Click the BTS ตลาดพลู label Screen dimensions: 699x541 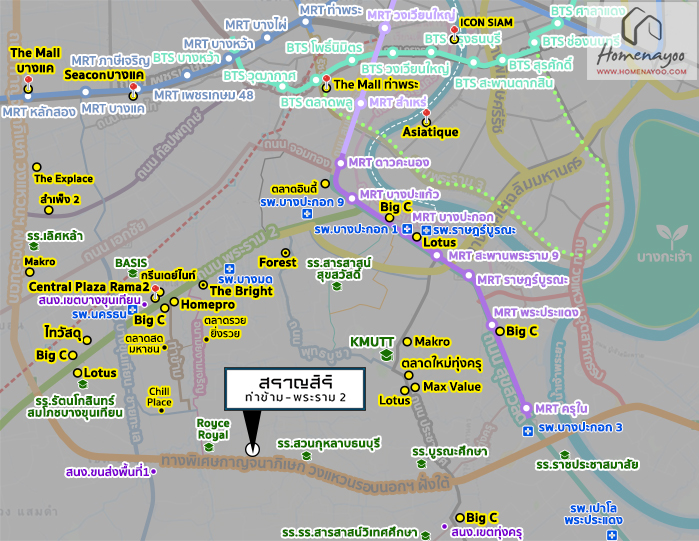coord(317,102)
